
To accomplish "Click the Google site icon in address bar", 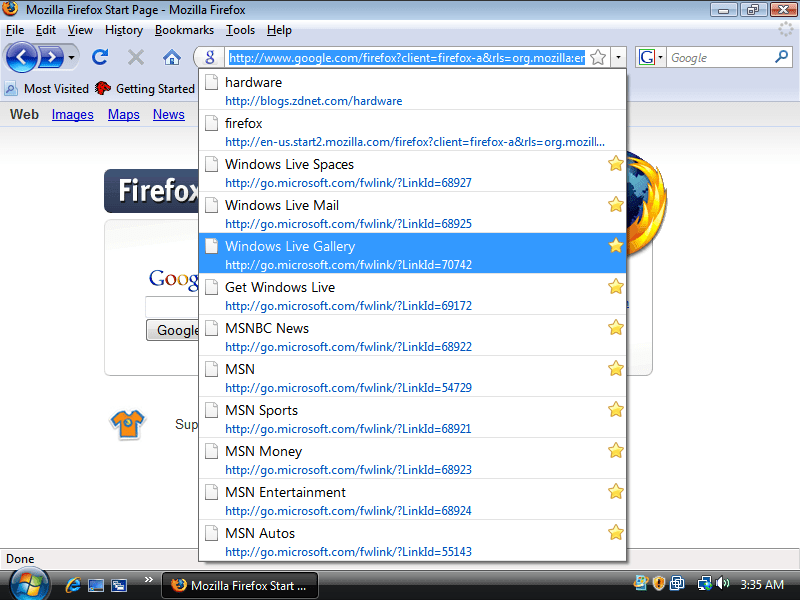I will 210,57.
